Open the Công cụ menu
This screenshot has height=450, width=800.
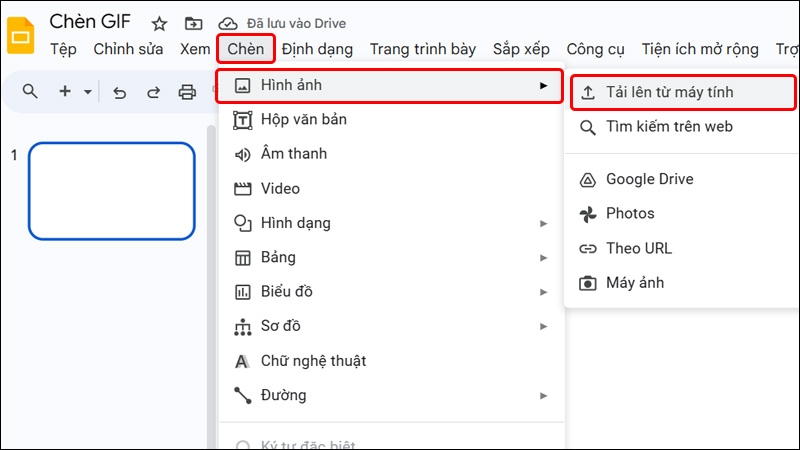pyautogui.click(x=595, y=49)
